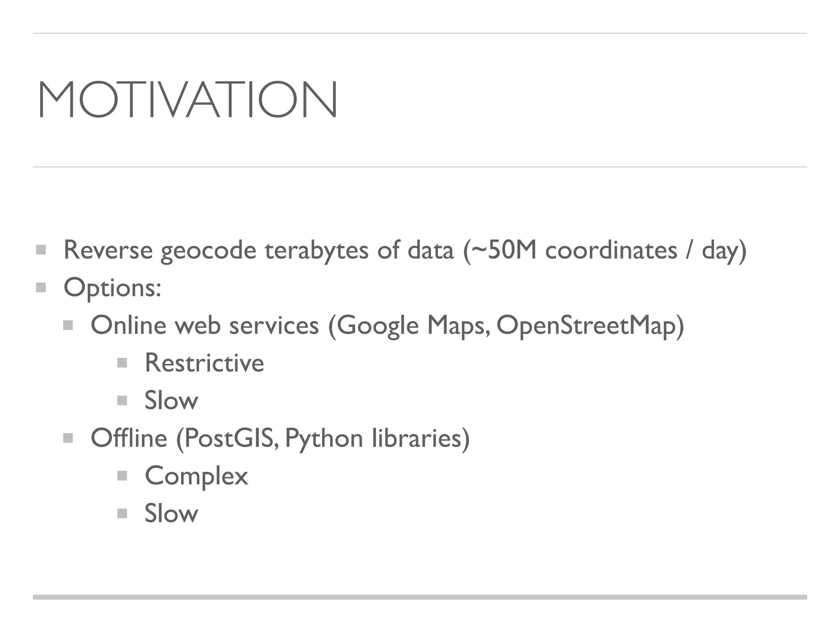Click the thick gray bar at slide bottom
This screenshot has height=630, width=840.
point(420,597)
